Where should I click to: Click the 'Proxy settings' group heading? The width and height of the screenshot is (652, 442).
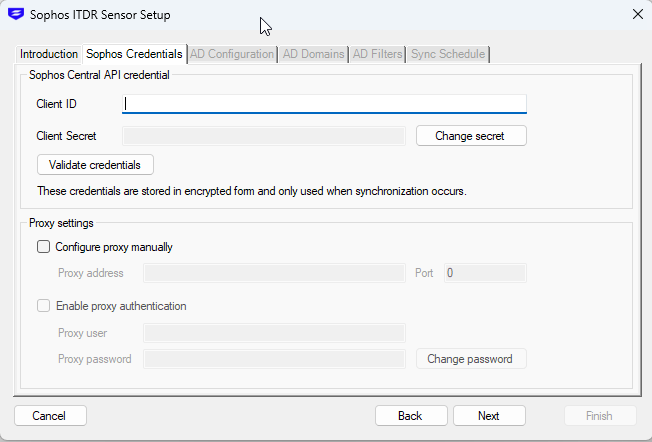[x=61, y=223]
